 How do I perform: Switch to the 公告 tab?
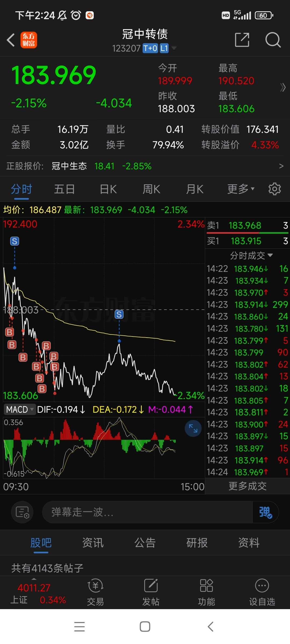(145, 543)
